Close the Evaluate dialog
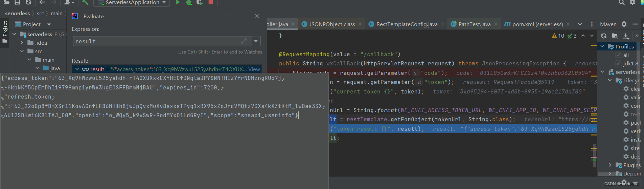 (257, 16)
